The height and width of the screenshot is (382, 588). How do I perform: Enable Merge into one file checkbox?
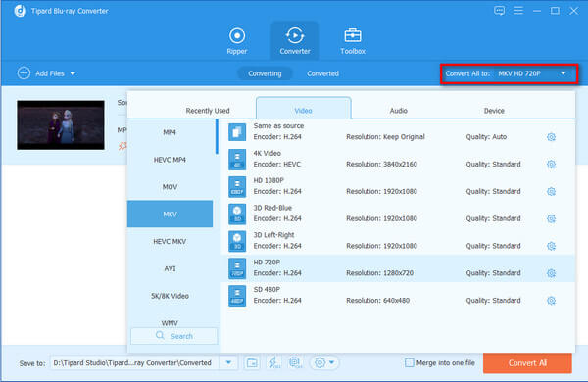click(x=409, y=362)
